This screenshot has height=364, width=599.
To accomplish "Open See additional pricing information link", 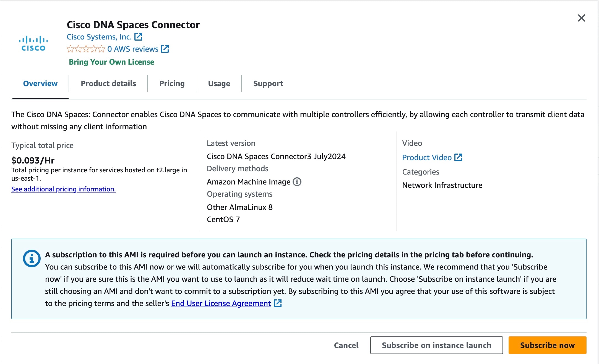I will coord(63,189).
